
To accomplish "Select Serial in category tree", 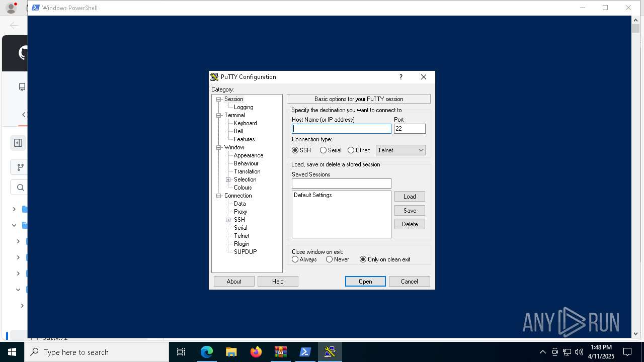I will click(240, 228).
